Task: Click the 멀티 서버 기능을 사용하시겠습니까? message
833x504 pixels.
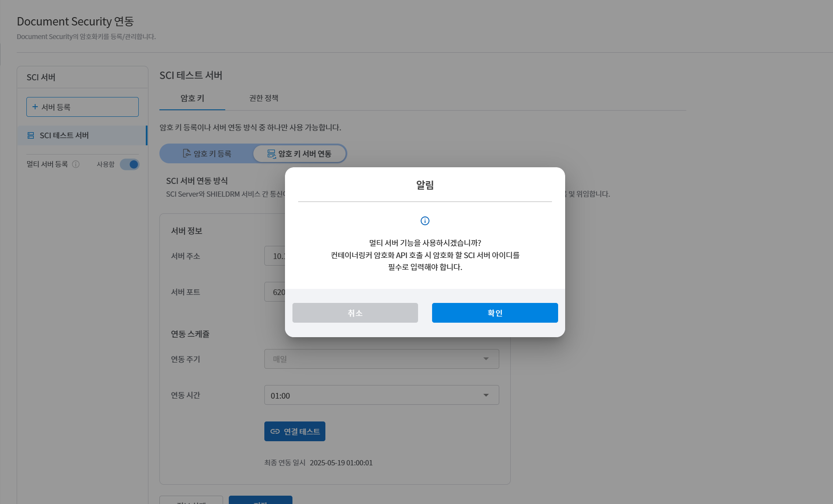Action: pos(425,243)
